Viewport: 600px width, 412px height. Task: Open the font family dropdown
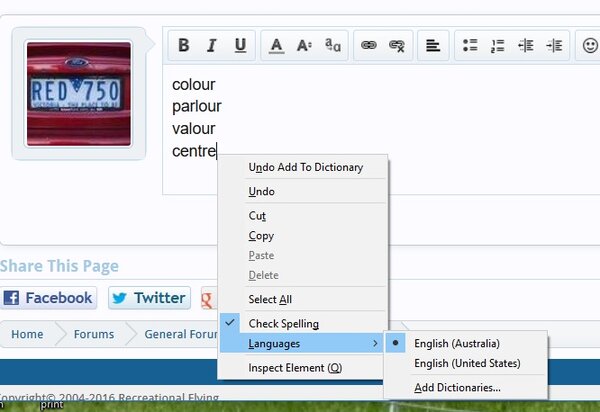(333, 45)
